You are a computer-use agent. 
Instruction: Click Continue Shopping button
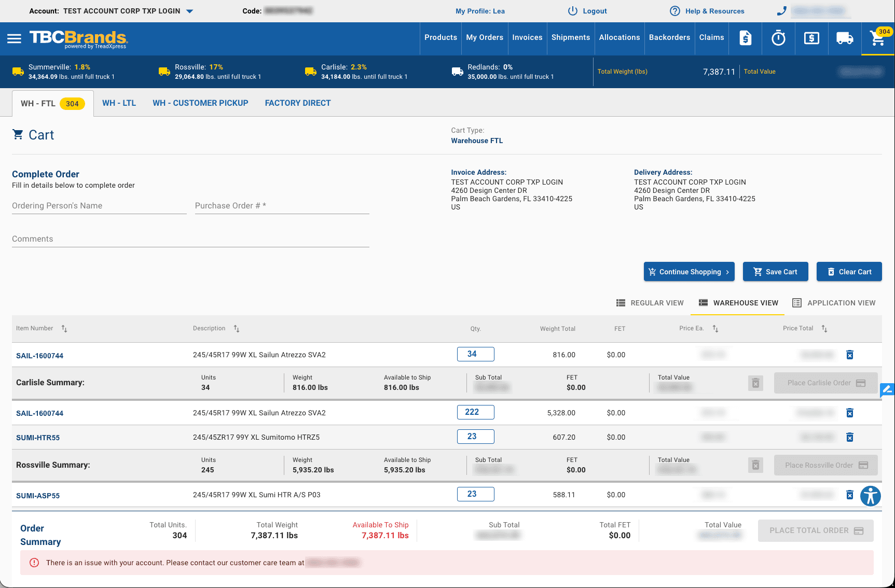[689, 272]
